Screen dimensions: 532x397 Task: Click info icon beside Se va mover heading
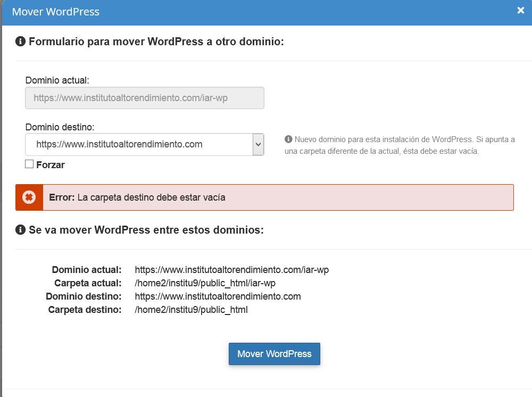pyautogui.click(x=20, y=230)
